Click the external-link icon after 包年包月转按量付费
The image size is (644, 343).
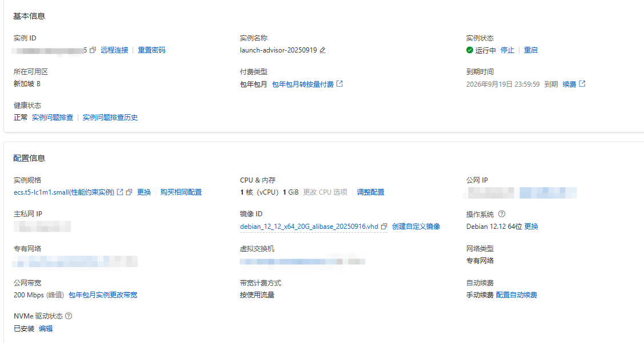tap(340, 84)
